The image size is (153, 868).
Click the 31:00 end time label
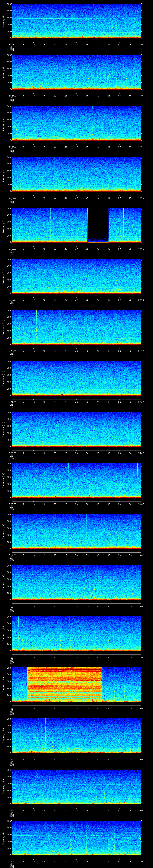(x=141, y=861)
